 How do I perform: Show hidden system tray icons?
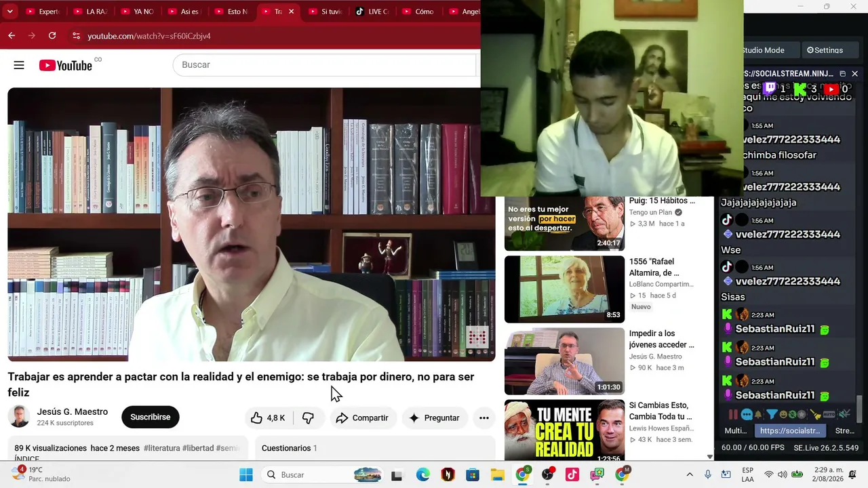tap(690, 474)
